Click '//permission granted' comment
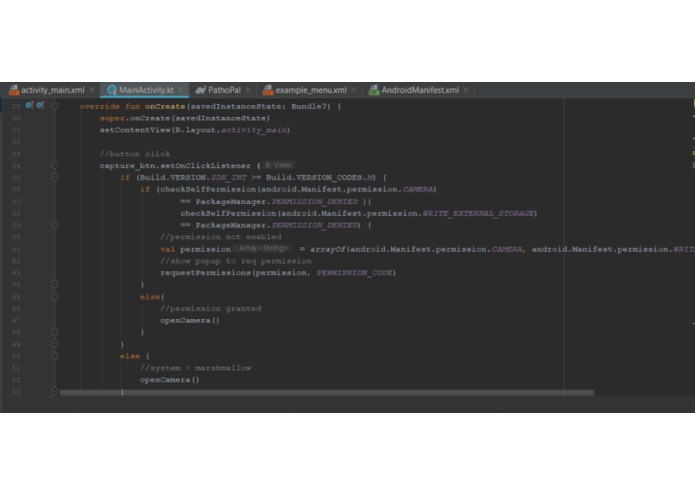The height and width of the screenshot is (494, 695). (x=211, y=308)
